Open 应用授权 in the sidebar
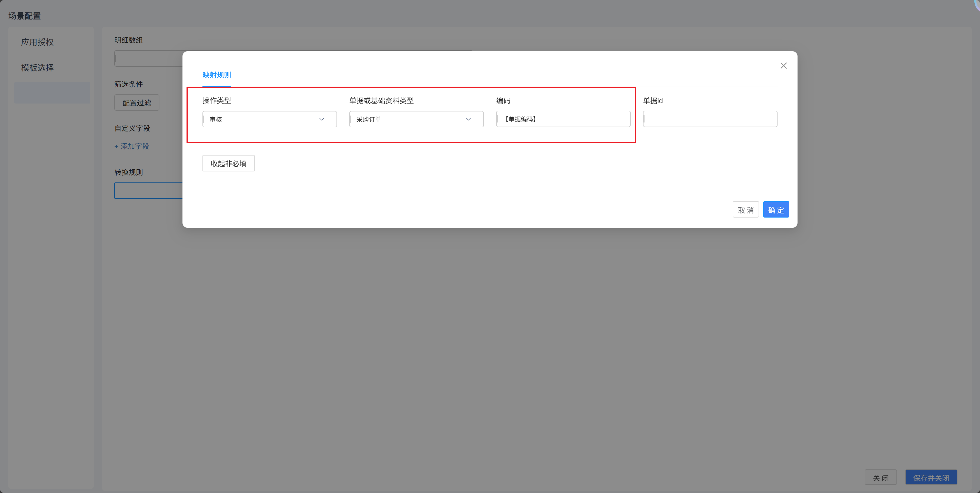Viewport: 980px width, 493px height. (37, 42)
